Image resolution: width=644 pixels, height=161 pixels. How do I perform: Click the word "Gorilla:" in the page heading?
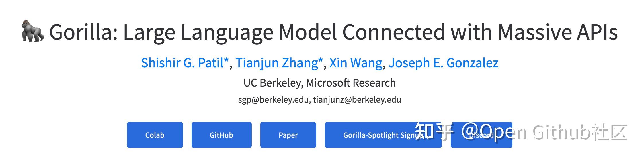[83, 32]
